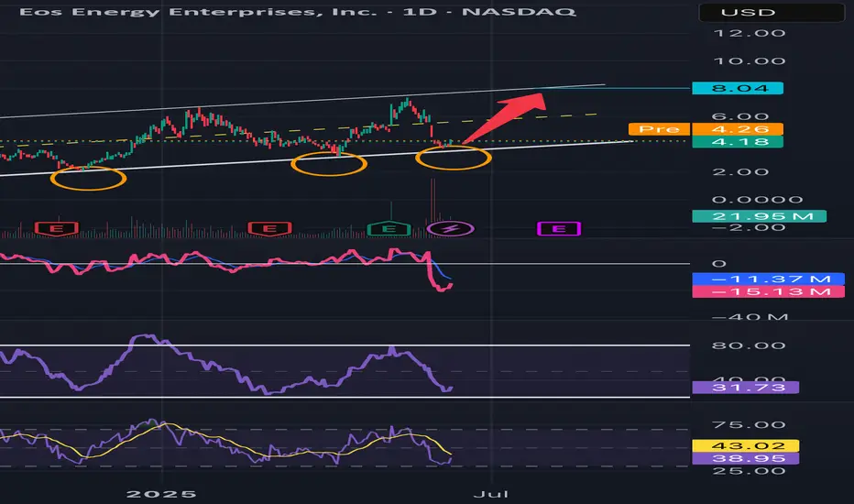Click the purple 31.73 indicator value
This screenshot has width=854, height=504.
pyautogui.click(x=745, y=388)
